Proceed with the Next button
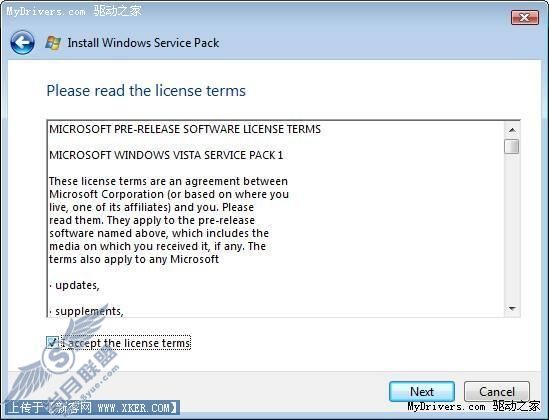The width and height of the screenshot is (549, 420). (x=422, y=391)
